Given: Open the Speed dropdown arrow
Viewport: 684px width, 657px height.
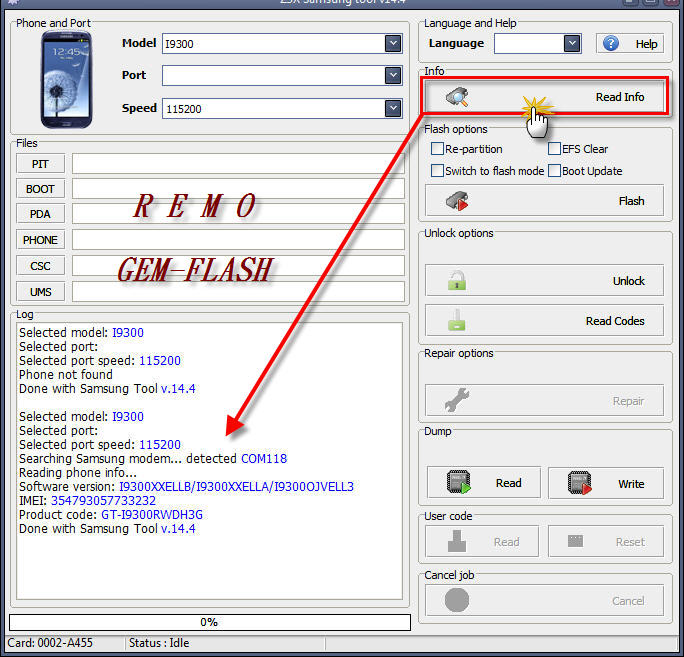Looking at the screenshot, I should (x=393, y=108).
